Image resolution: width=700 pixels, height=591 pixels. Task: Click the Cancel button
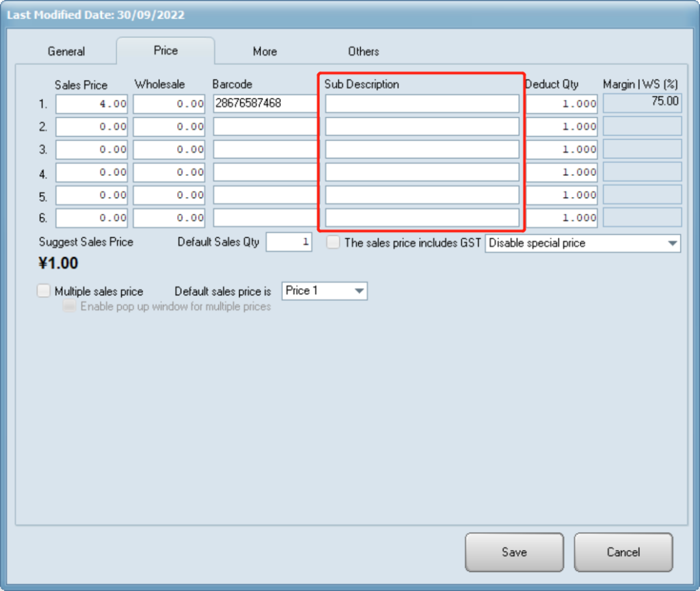(x=623, y=552)
